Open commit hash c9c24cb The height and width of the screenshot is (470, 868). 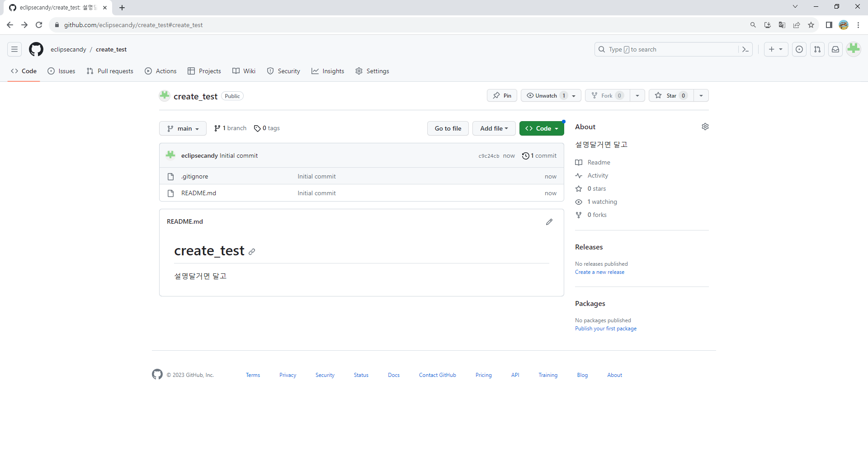pyautogui.click(x=489, y=156)
